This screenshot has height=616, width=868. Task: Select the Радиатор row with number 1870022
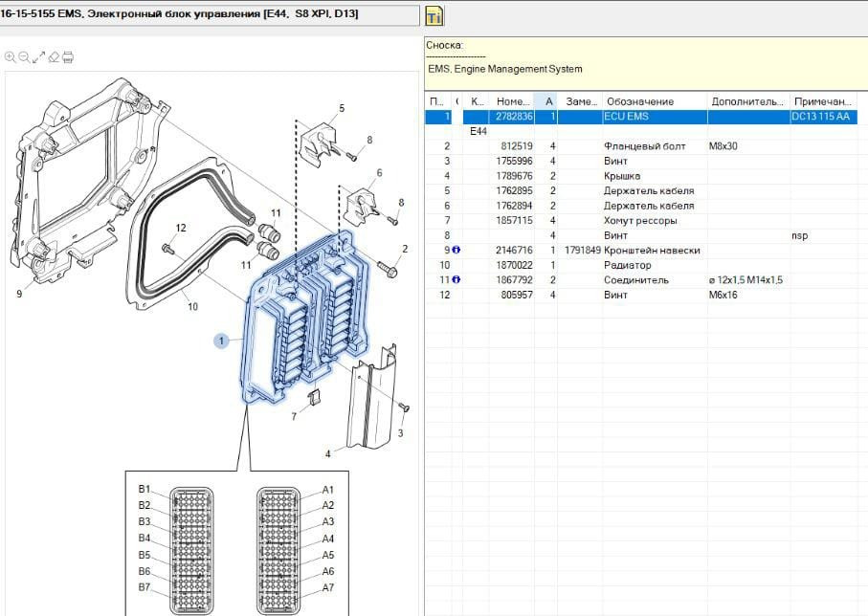click(627, 265)
